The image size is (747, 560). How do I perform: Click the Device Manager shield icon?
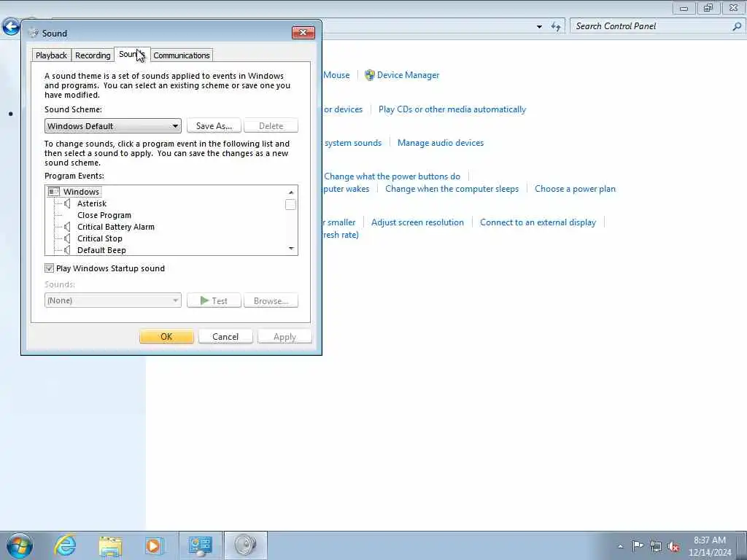[370, 75]
